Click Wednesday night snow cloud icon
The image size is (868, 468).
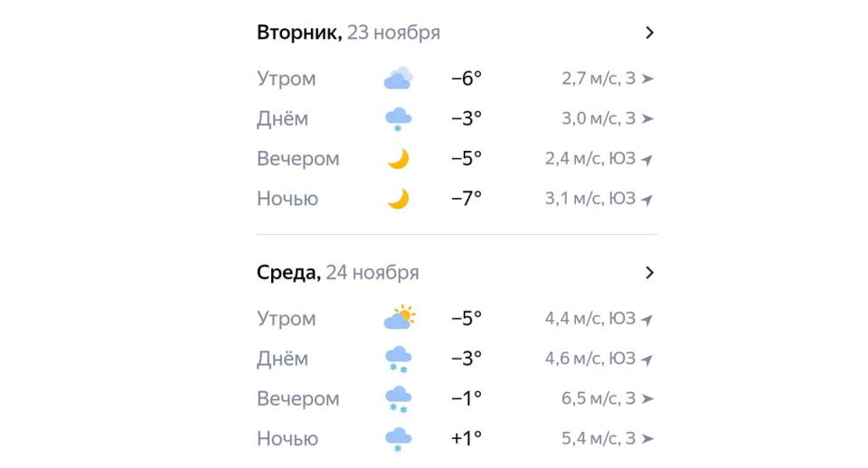coord(398,439)
